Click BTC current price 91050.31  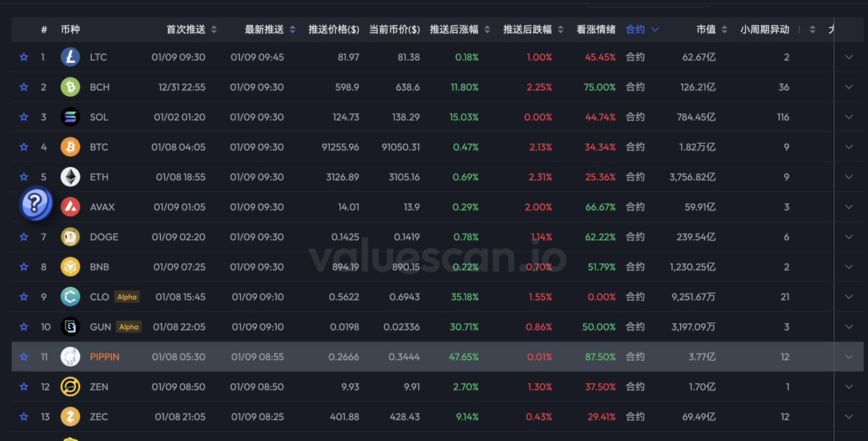coord(401,147)
